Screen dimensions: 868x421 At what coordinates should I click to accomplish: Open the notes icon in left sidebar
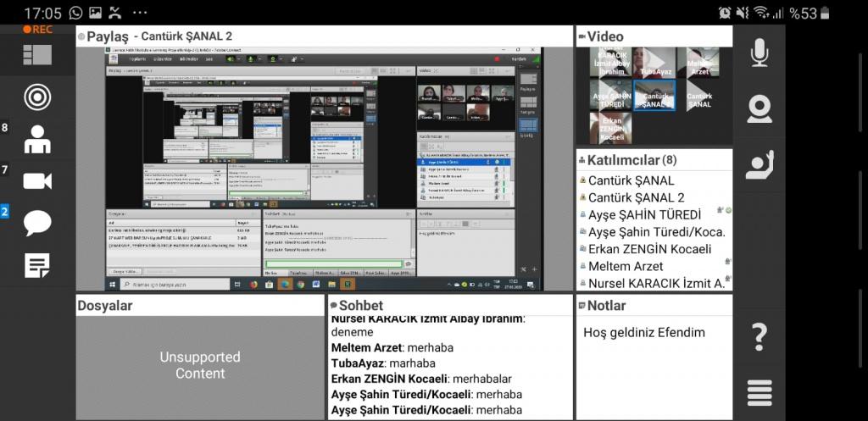37,265
